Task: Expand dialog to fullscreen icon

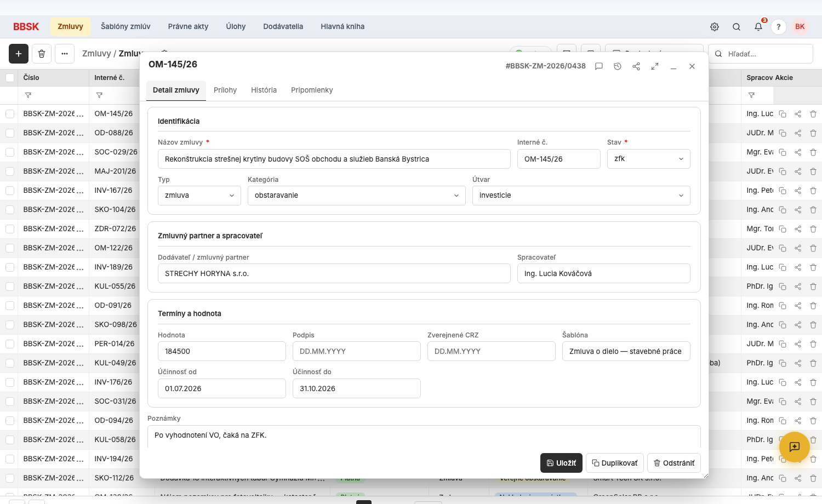Action: coord(655,66)
